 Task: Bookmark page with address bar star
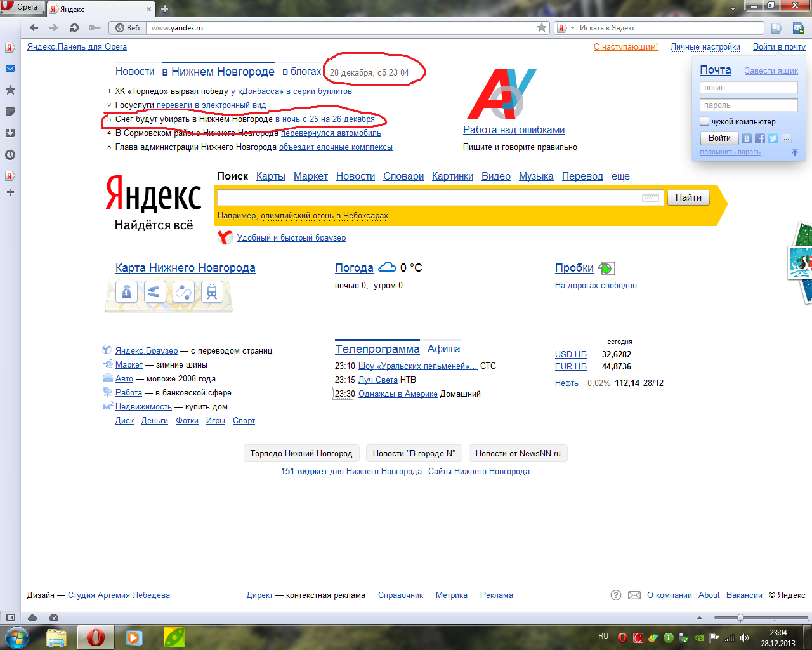point(541,28)
